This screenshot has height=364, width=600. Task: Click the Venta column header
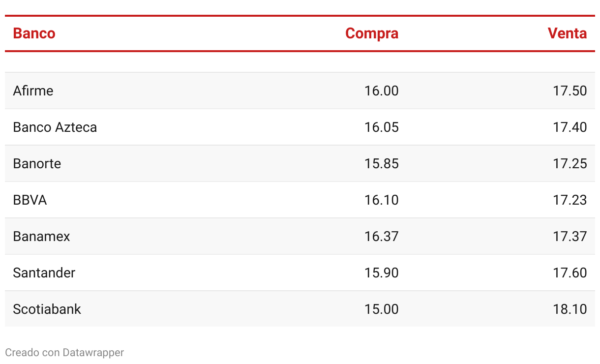(568, 33)
